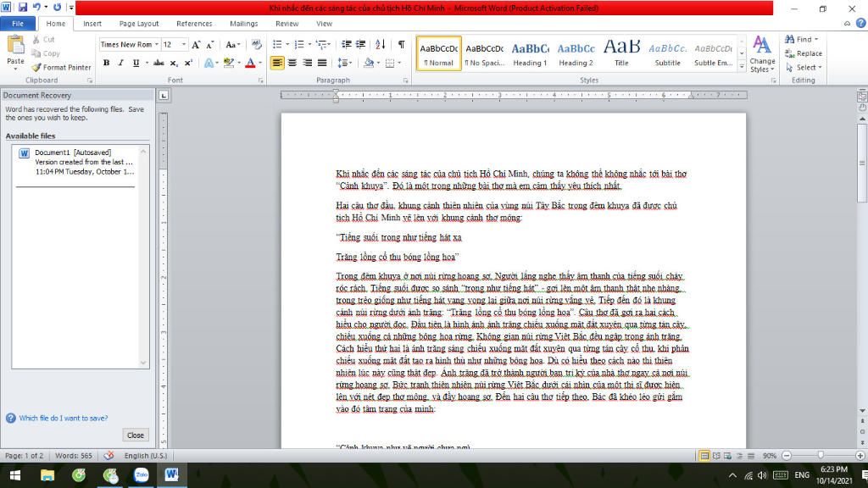
Task: Open Windows Start menu
Action: coord(15,474)
